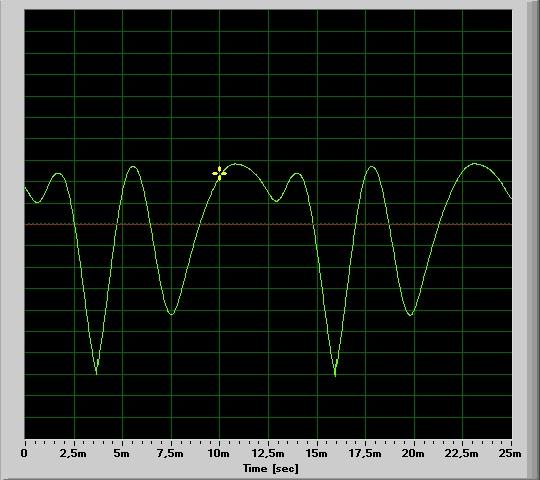Click the waveform peak just after 5m
540x480 pixels.
click(133, 167)
